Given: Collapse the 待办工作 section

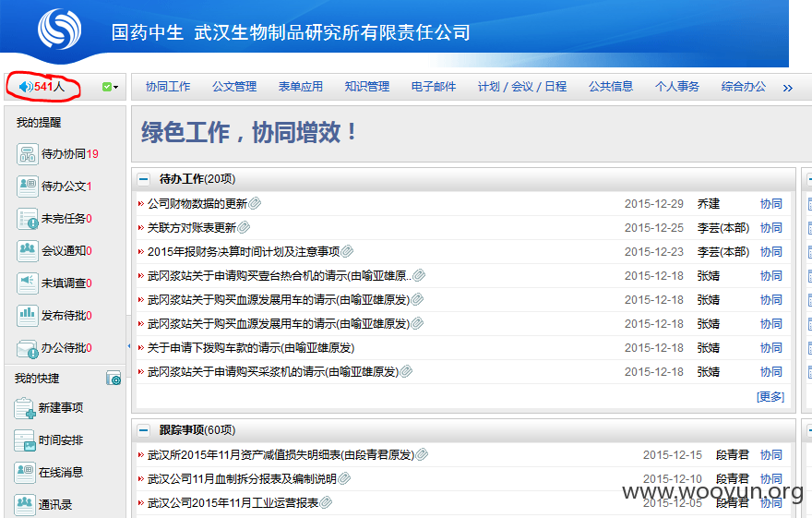Looking at the screenshot, I should [143, 180].
